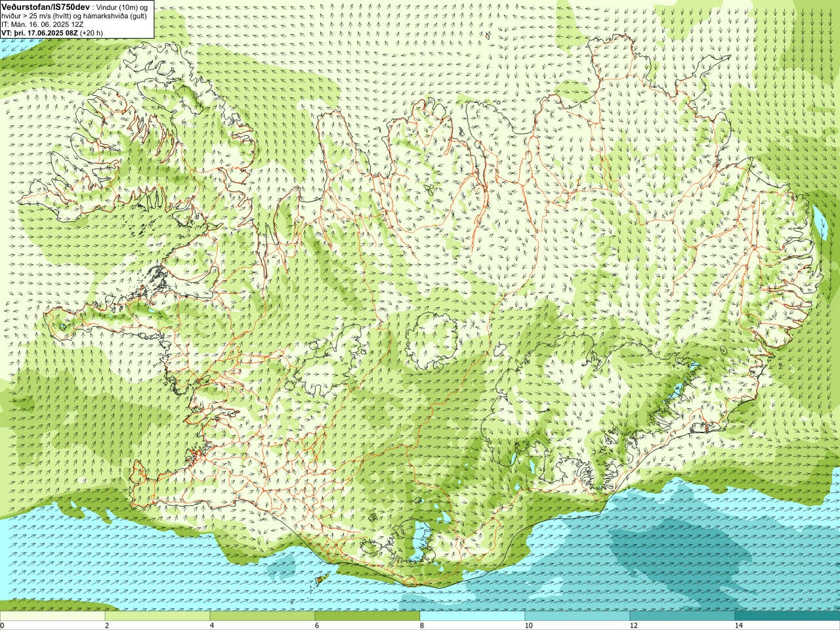Image resolution: width=840 pixels, height=630 pixels.
Task: Click the legend scale label "6"
Action: pos(317,625)
